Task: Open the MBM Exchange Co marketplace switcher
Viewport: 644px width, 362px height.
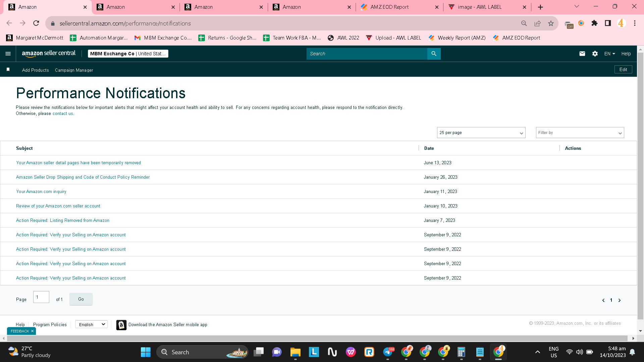Action: [128, 54]
